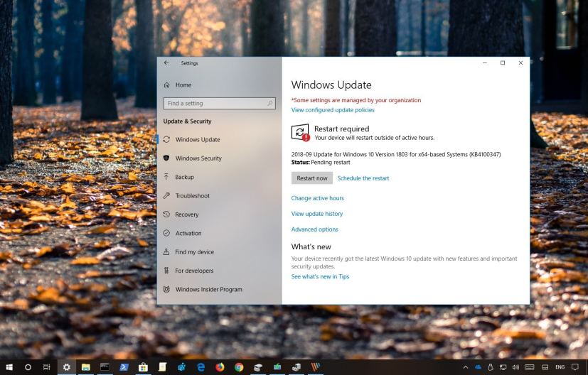Viewport: 588px width, 375px height.
Task: Click the Restart now button
Action: click(312, 178)
